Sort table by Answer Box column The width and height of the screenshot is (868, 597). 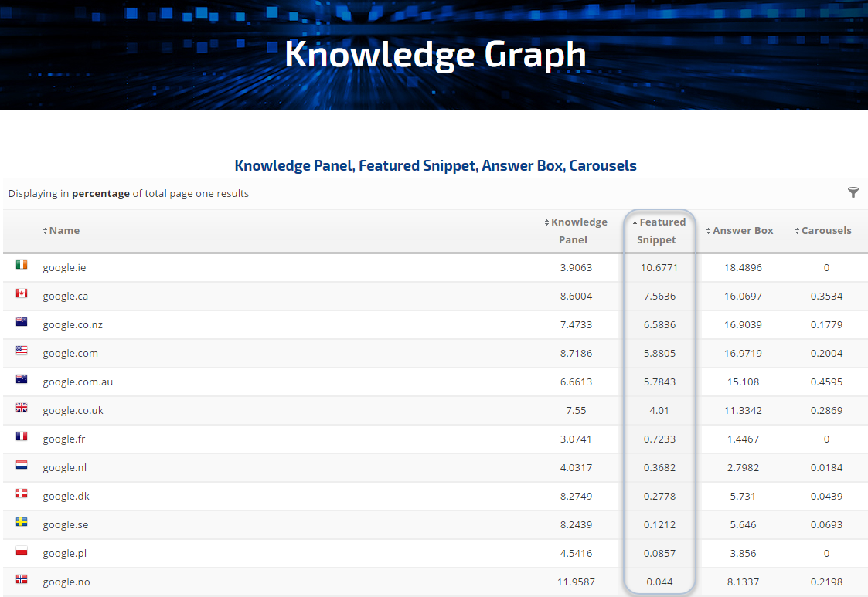click(x=740, y=231)
